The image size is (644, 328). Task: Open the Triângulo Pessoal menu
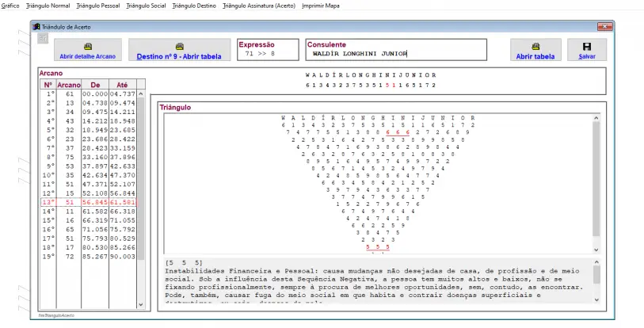point(98,6)
